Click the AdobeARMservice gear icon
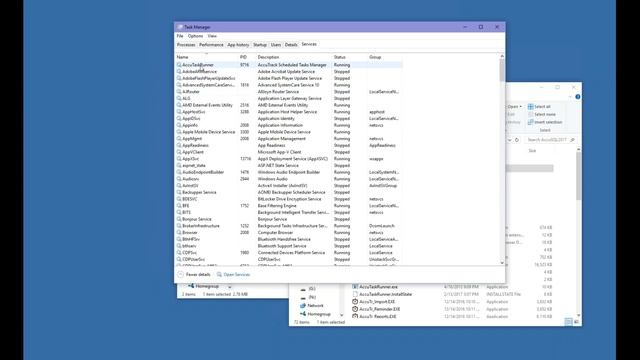 (179, 71)
